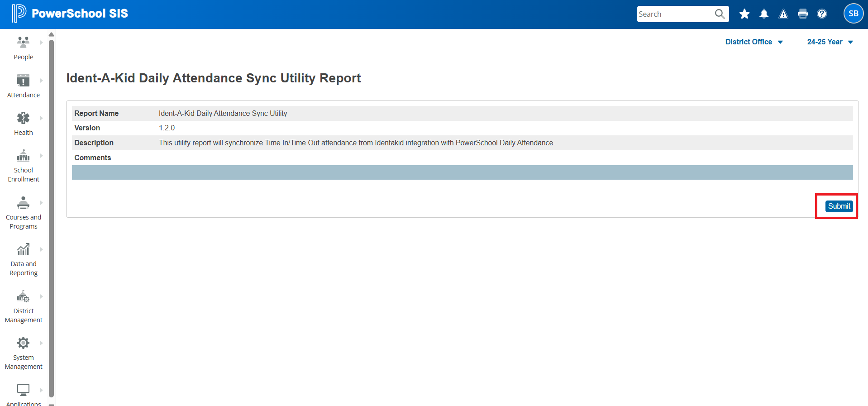Click the Health label in sidebar
The height and width of the screenshot is (406, 868).
[x=24, y=133]
